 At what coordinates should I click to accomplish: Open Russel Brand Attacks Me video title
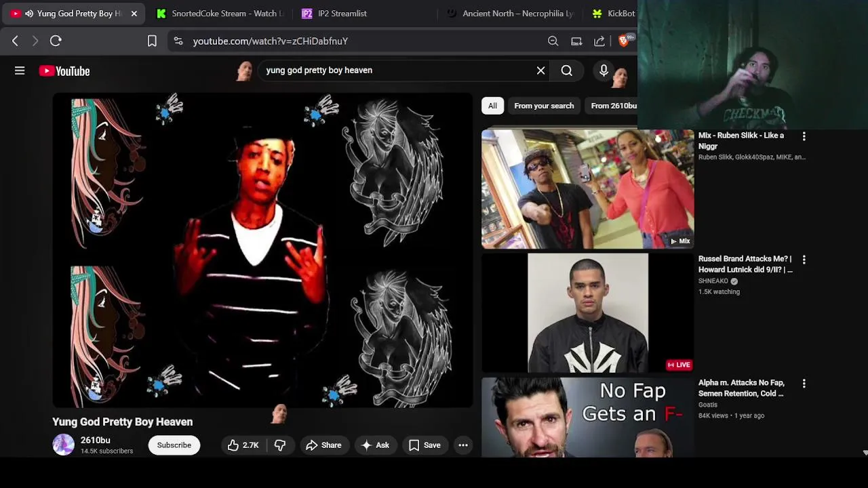[745, 264]
